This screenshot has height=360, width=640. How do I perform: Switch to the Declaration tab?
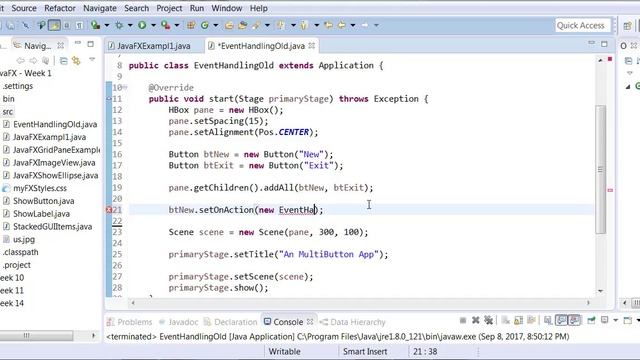[x=231, y=322]
